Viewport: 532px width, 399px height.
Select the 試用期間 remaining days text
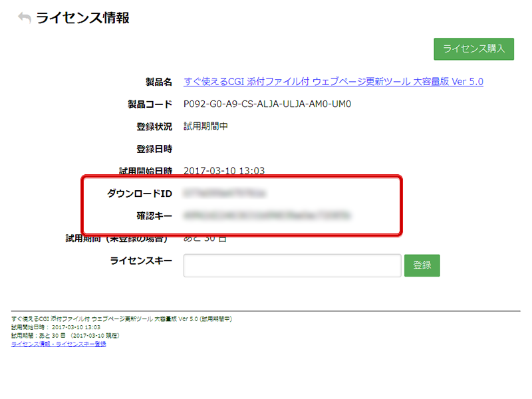pyautogui.click(x=206, y=237)
